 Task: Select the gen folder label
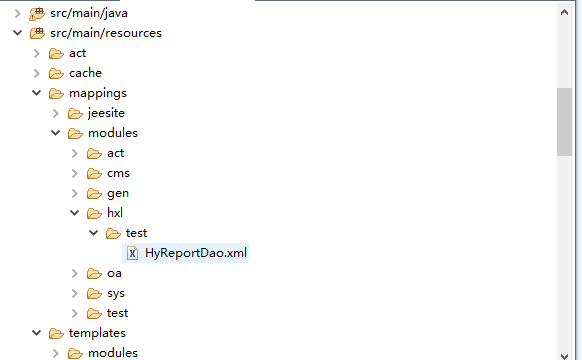click(x=118, y=194)
